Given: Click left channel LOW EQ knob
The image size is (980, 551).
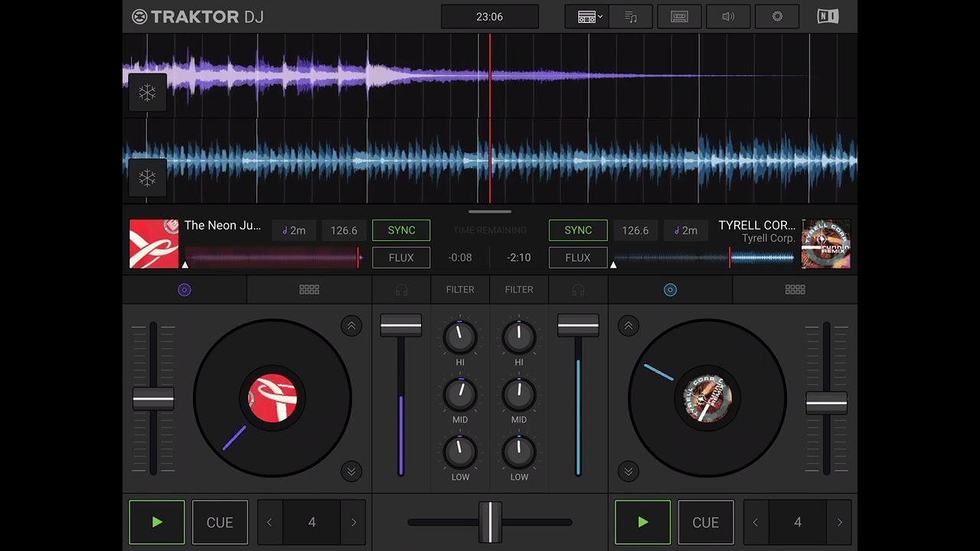Looking at the screenshot, I should [x=460, y=452].
